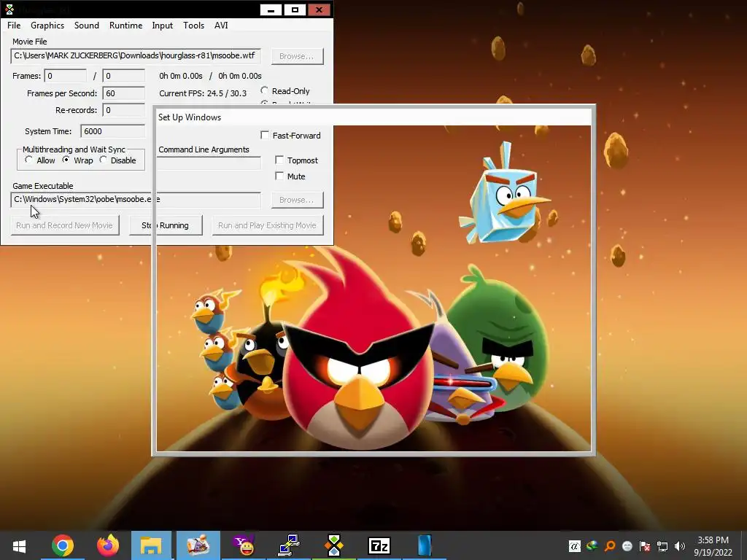The width and height of the screenshot is (747, 560).
Task: Open the Graphics menu
Action: (x=47, y=26)
